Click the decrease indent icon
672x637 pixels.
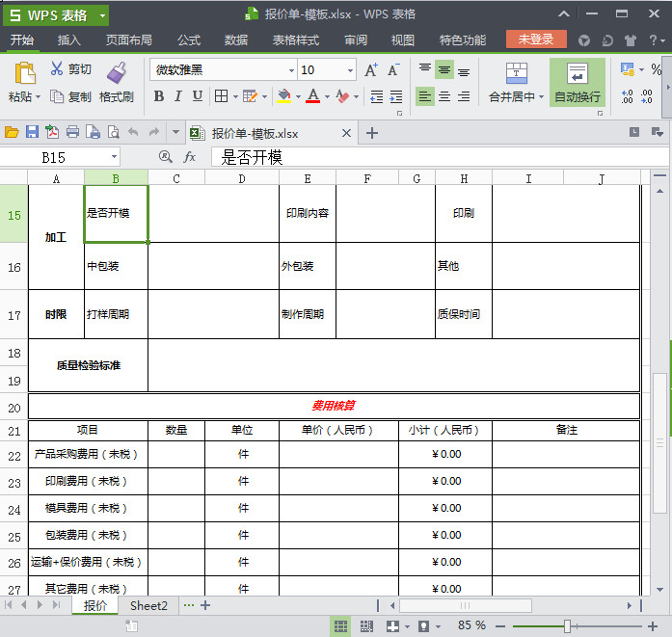click(x=377, y=96)
